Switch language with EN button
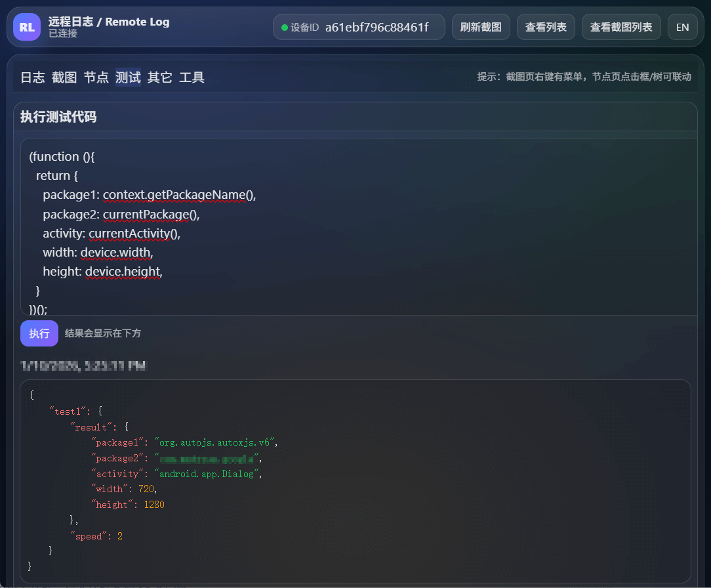The image size is (711, 588). 682,27
